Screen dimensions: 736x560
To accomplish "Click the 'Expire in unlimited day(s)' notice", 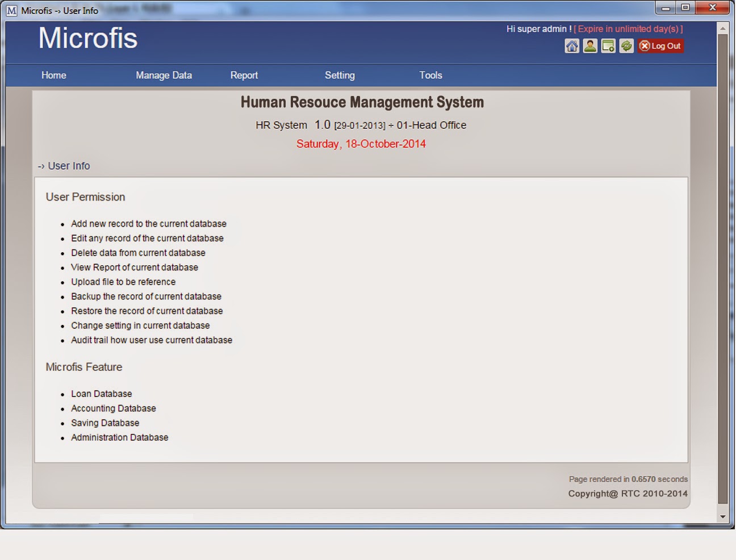I will point(629,29).
